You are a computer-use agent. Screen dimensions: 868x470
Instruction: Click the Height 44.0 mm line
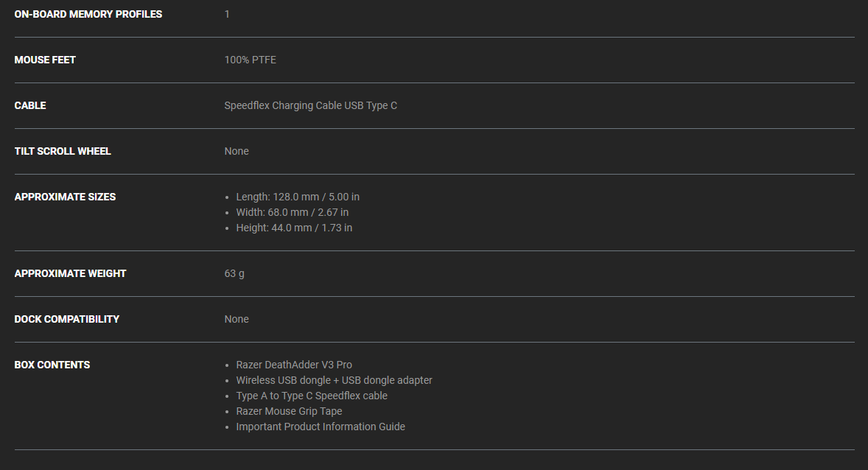pyautogui.click(x=294, y=228)
